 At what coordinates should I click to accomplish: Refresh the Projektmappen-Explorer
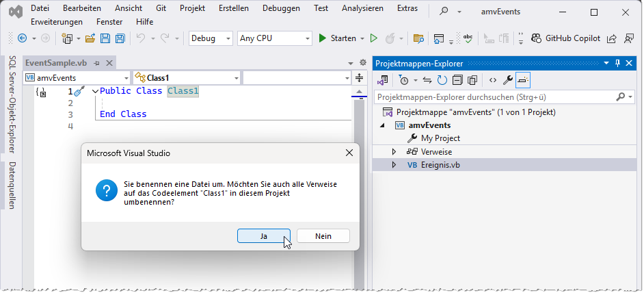point(442,80)
